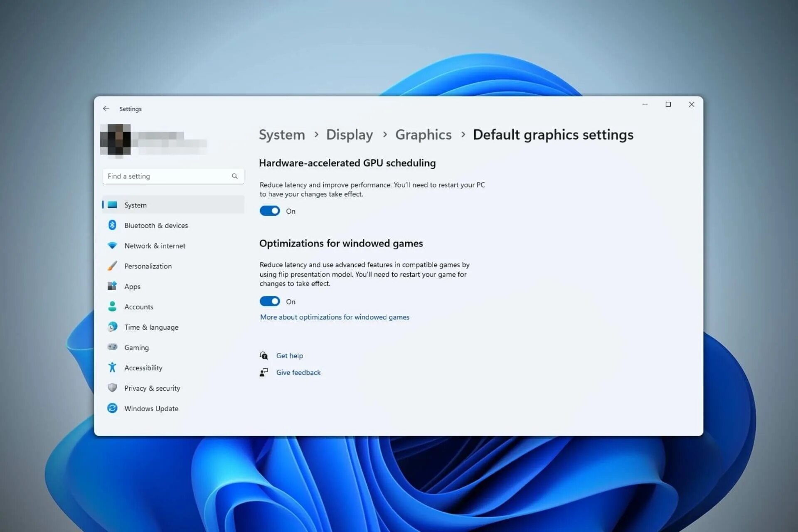
Task: Disable optimizations for windowed games toggle
Action: click(x=270, y=301)
